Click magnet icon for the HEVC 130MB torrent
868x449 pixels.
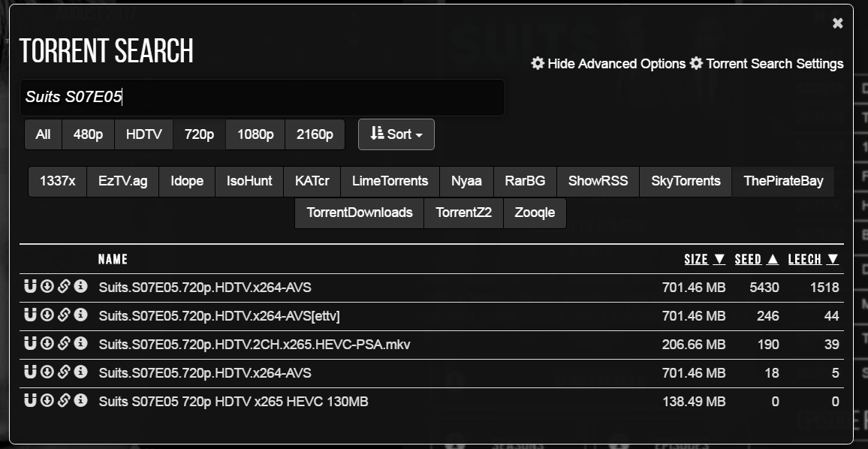(x=30, y=400)
